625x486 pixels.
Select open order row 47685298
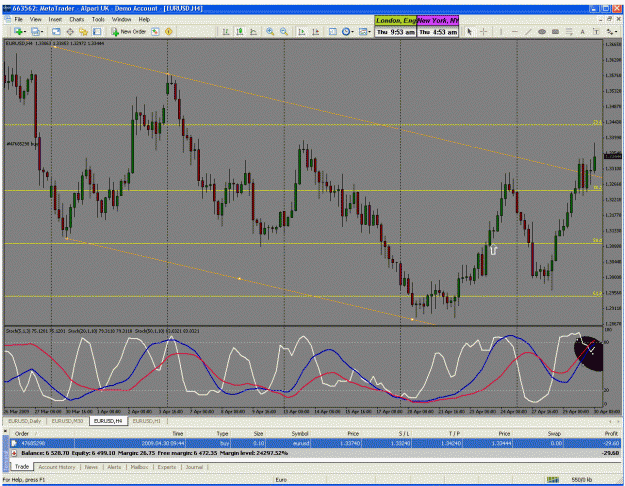316,443
